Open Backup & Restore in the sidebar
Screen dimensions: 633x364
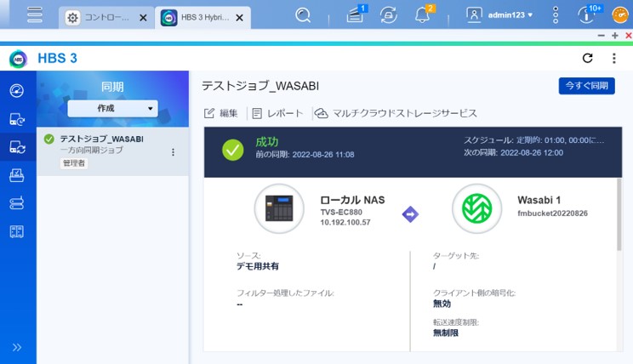[x=17, y=119]
